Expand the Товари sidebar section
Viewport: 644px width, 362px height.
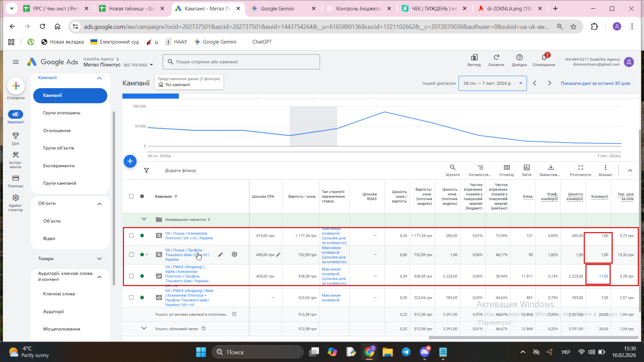[x=99, y=259]
